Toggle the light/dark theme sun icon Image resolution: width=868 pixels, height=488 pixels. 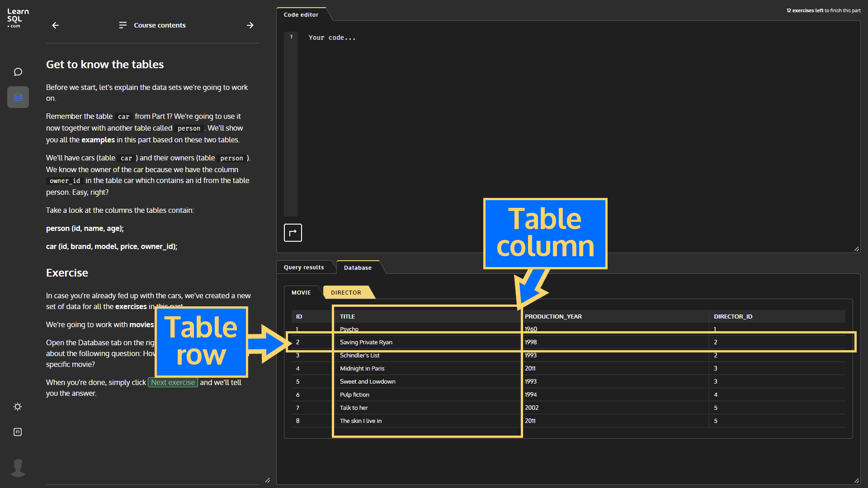(18, 407)
